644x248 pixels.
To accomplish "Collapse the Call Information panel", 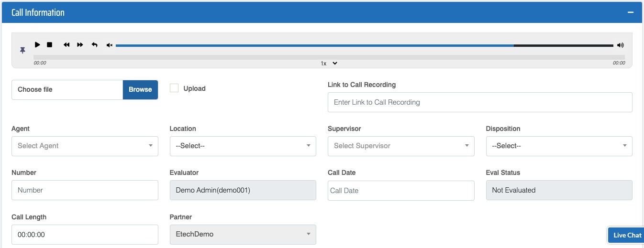I will (x=631, y=13).
